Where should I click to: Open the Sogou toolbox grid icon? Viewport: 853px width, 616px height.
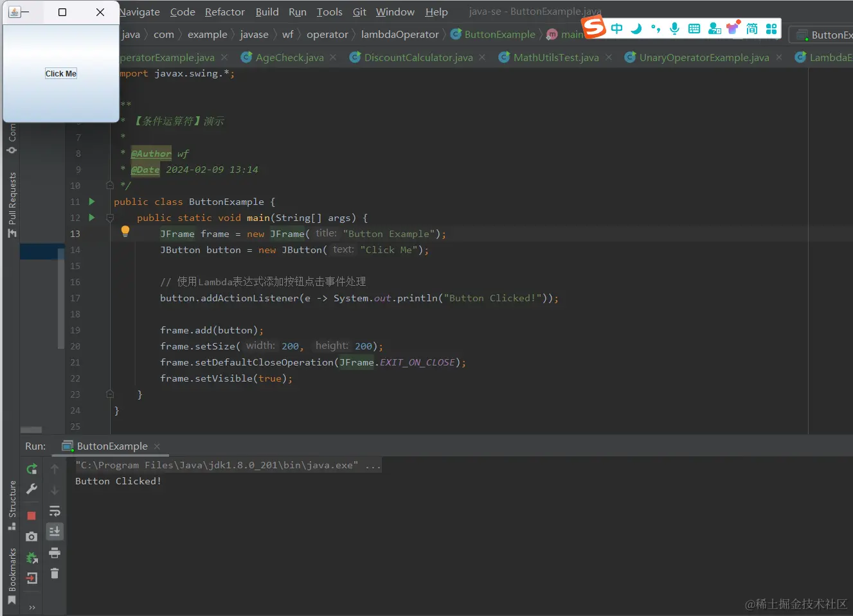771,29
